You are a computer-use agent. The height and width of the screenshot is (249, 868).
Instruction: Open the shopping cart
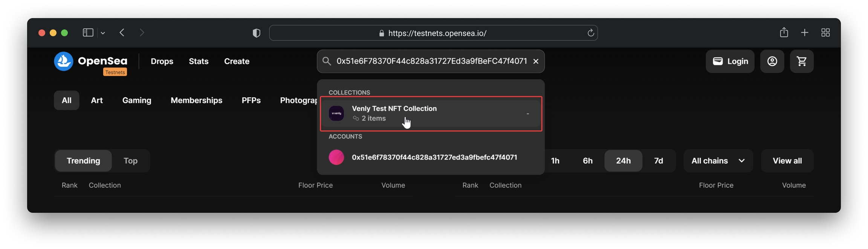click(802, 61)
